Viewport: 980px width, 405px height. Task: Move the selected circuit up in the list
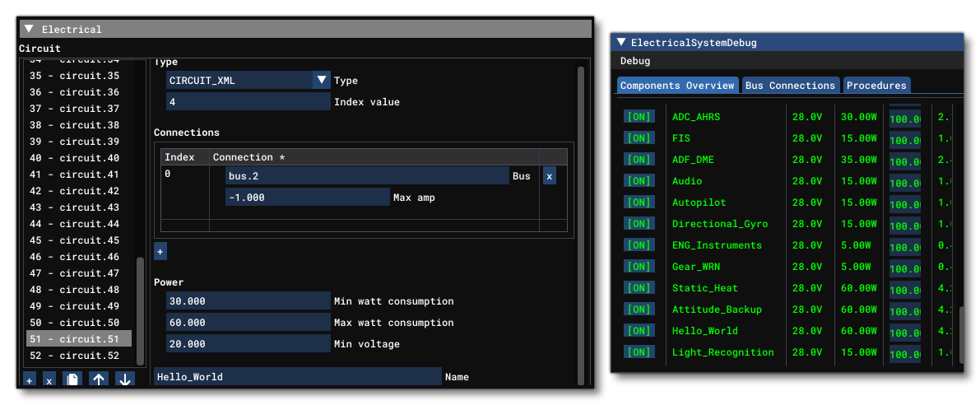pyautogui.click(x=99, y=379)
